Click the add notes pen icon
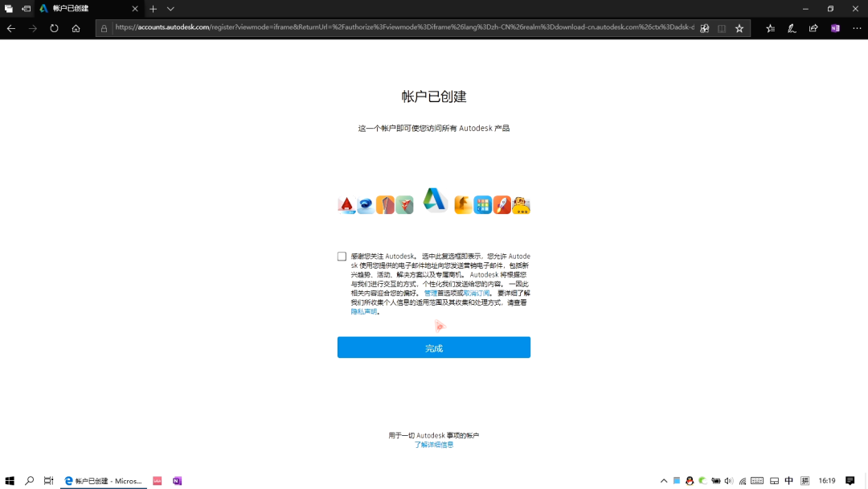868x489 pixels. (x=792, y=28)
